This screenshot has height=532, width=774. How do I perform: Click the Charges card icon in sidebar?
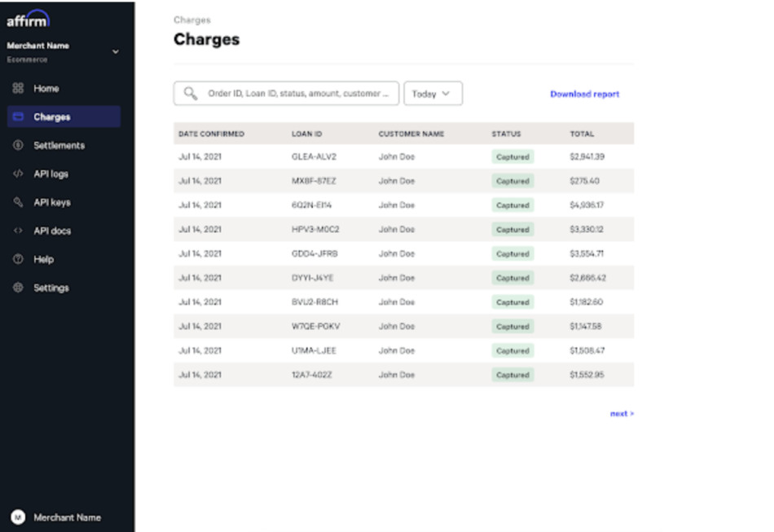(18, 117)
